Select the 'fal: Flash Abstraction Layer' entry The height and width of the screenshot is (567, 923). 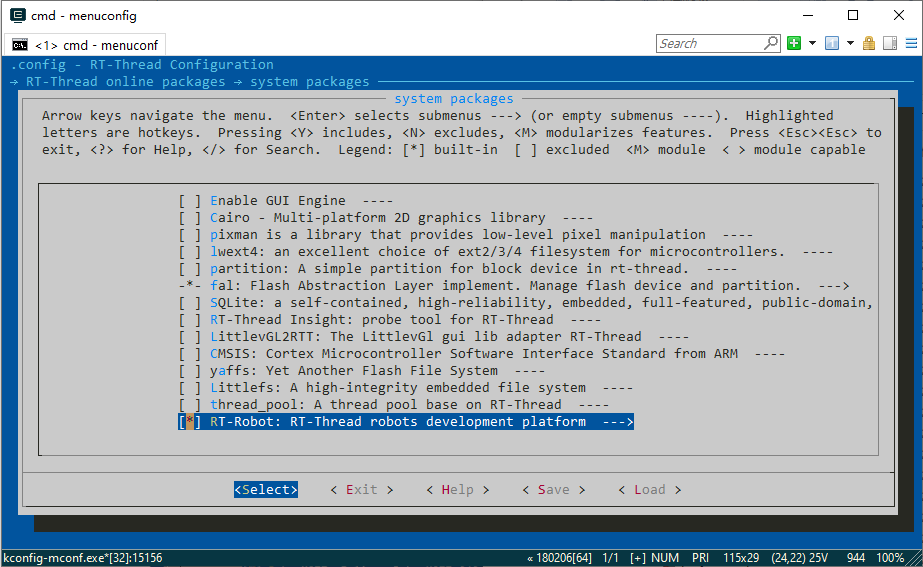coord(505,286)
